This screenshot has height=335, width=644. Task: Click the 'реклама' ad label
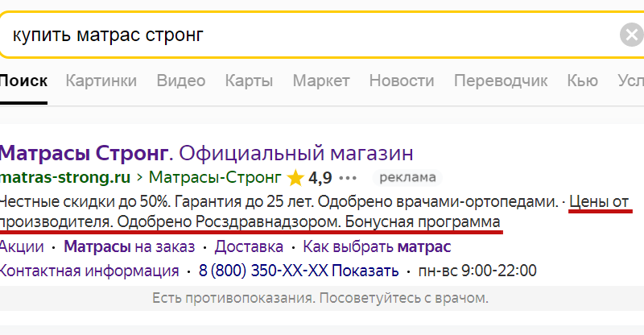coord(407,178)
